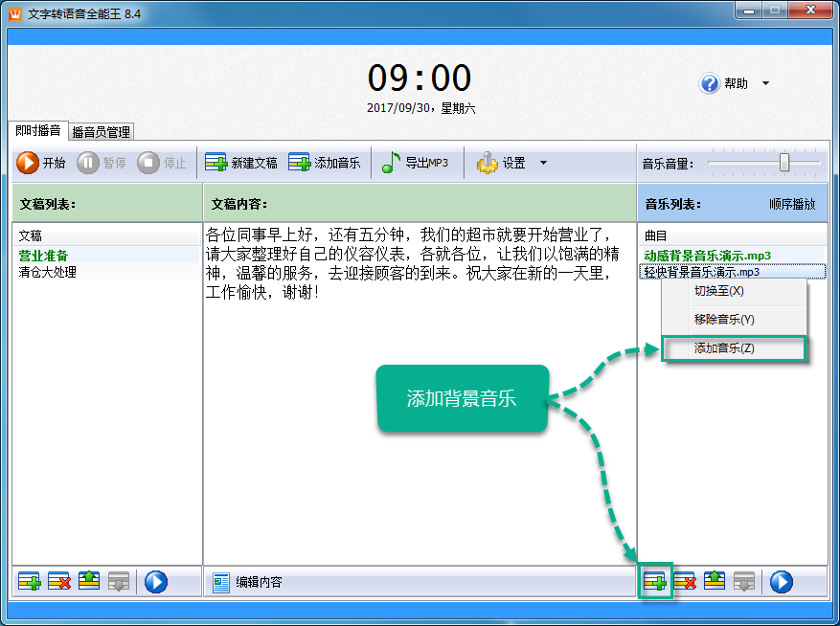
Task: Click remove music icon below music list
Action: 685,582
